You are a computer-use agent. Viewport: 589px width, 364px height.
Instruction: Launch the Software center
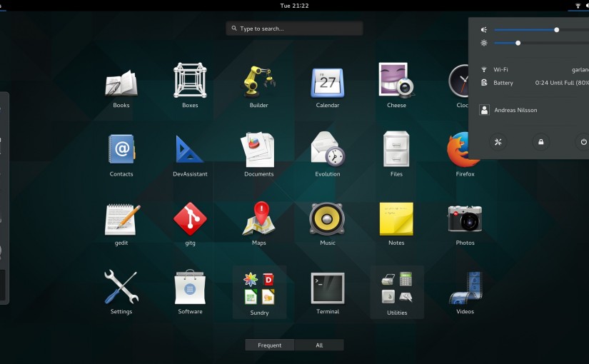(190, 288)
